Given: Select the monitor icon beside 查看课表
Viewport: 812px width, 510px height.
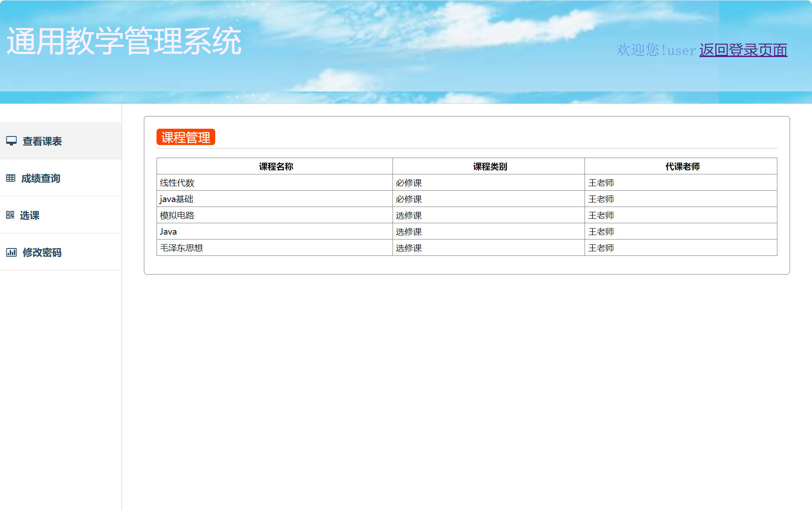Looking at the screenshot, I should [x=11, y=141].
